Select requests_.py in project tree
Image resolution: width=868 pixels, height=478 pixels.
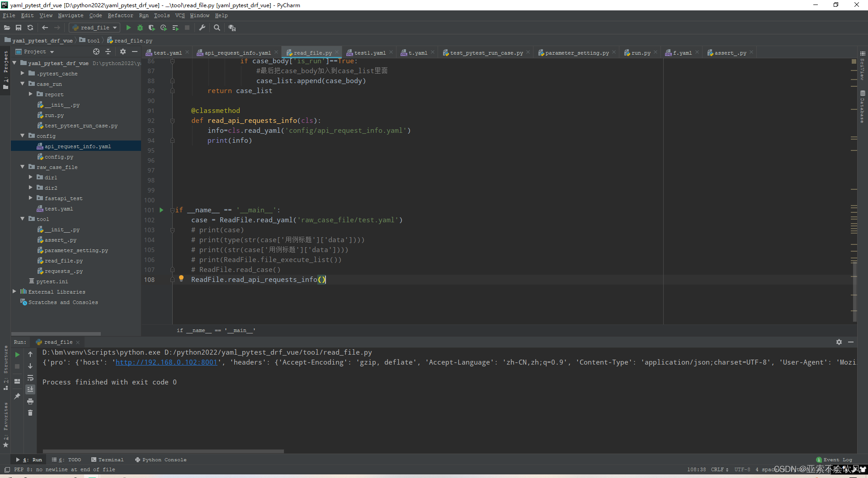64,271
